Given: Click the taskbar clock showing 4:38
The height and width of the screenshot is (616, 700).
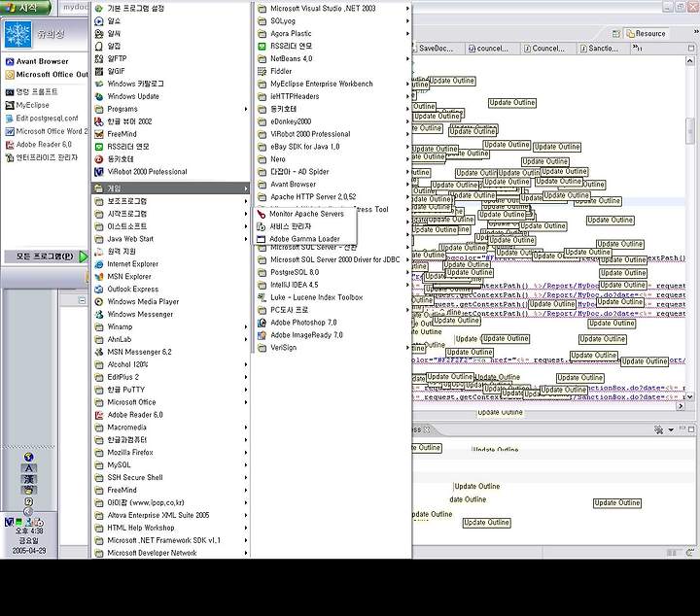Looking at the screenshot, I should [29, 531].
